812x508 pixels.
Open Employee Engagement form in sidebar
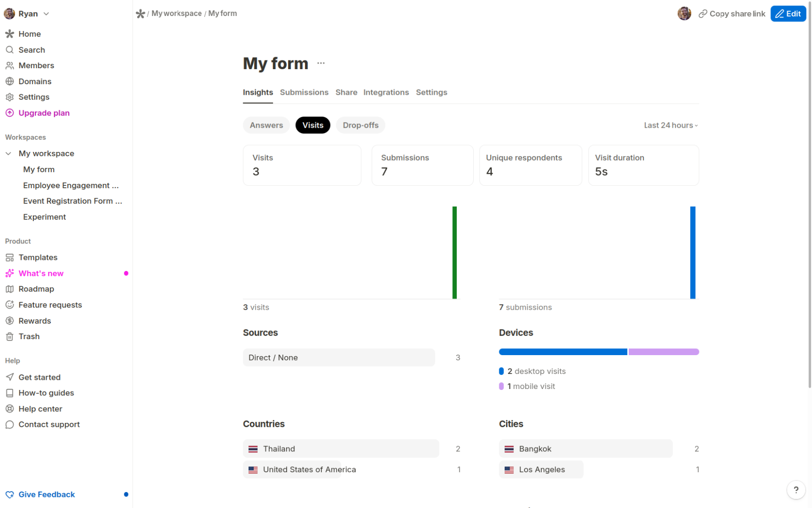click(x=71, y=185)
